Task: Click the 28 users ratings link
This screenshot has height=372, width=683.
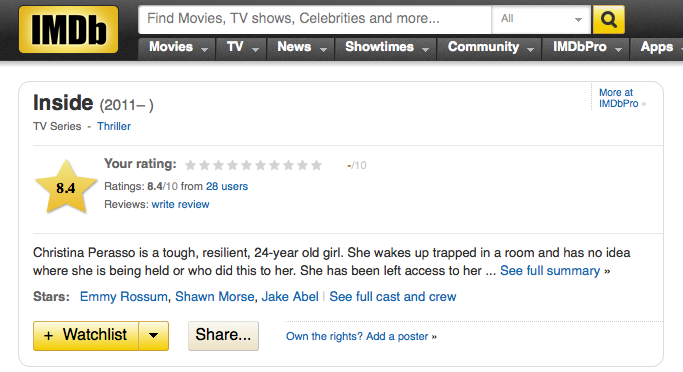Action: point(227,186)
